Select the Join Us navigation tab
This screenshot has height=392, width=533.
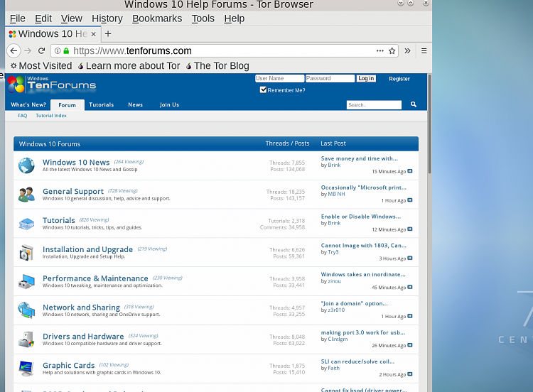click(169, 104)
